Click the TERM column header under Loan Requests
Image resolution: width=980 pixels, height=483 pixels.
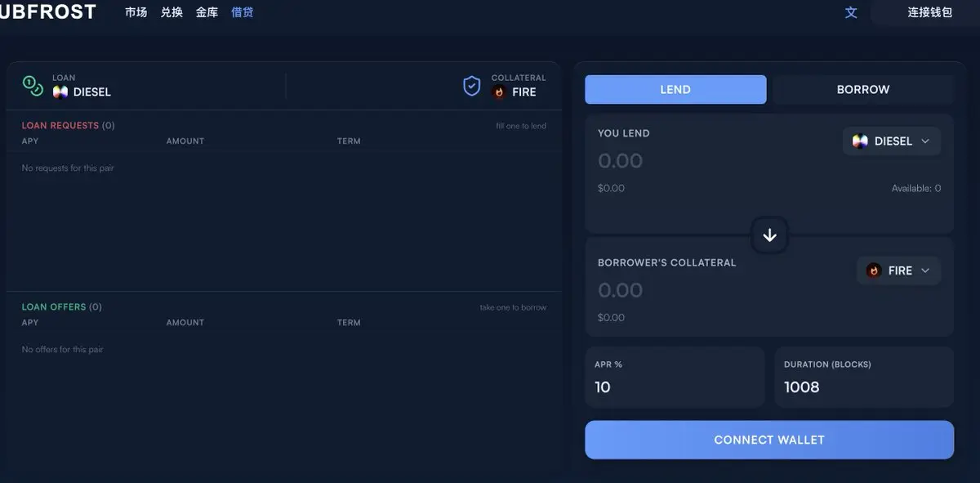349,141
